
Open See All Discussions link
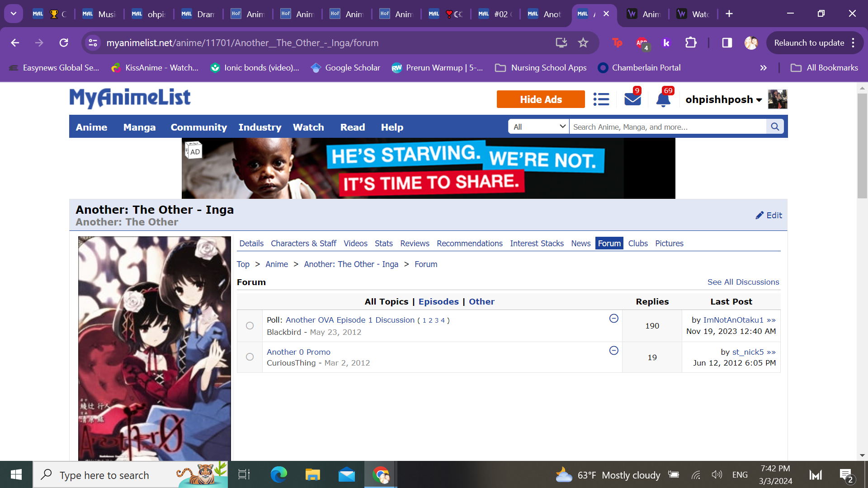[743, 282]
